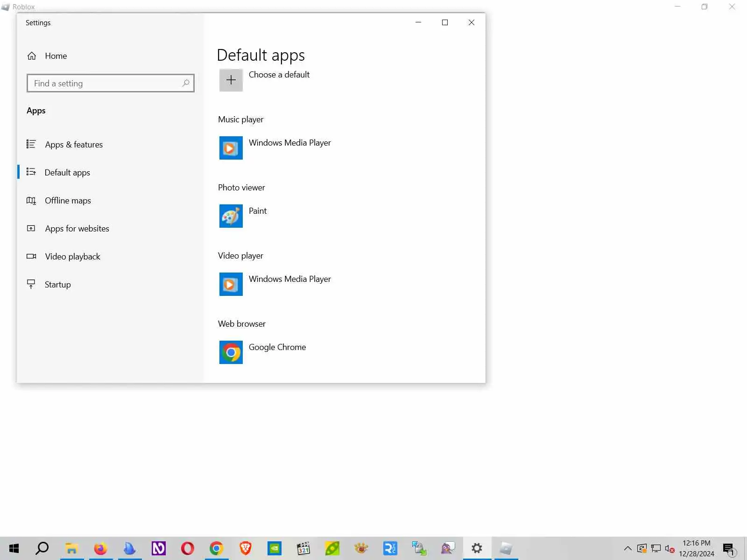Click the plus Choose a default button
The height and width of the screenshot is (560, 747).
click(231, 80)
